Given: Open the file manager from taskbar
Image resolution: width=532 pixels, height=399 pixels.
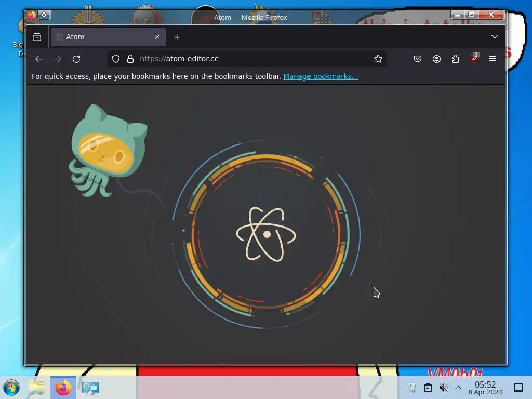Looking at the screenshot, I should point(36,388).
